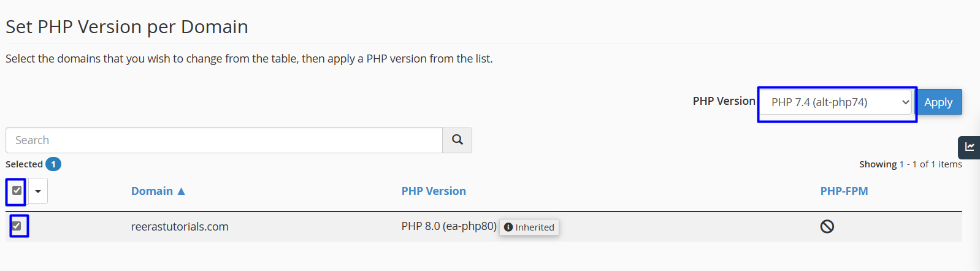Image resolution: width=980 pixels, height=271 pixels.
Task: Open the PHP Version dropdown showing PHP 7.4
Action: [x=837, y=102]
